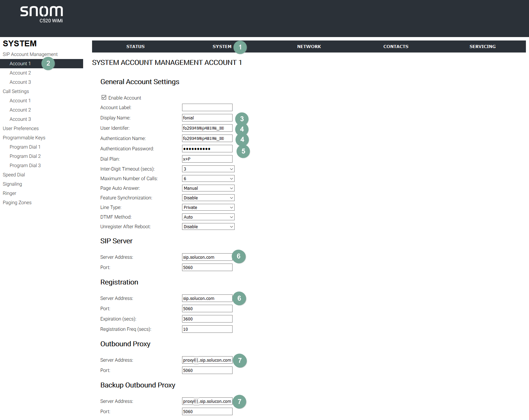Screen dimensions: 529x420
Task: Open Speed Dial settings
Action: pos(14,175)
